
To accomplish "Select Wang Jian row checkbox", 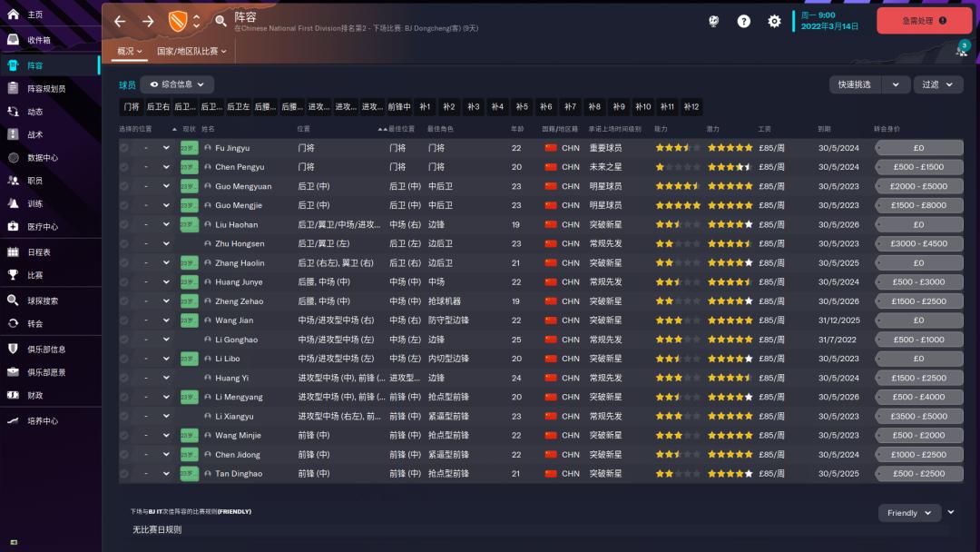I will click(x=124, y=320).
